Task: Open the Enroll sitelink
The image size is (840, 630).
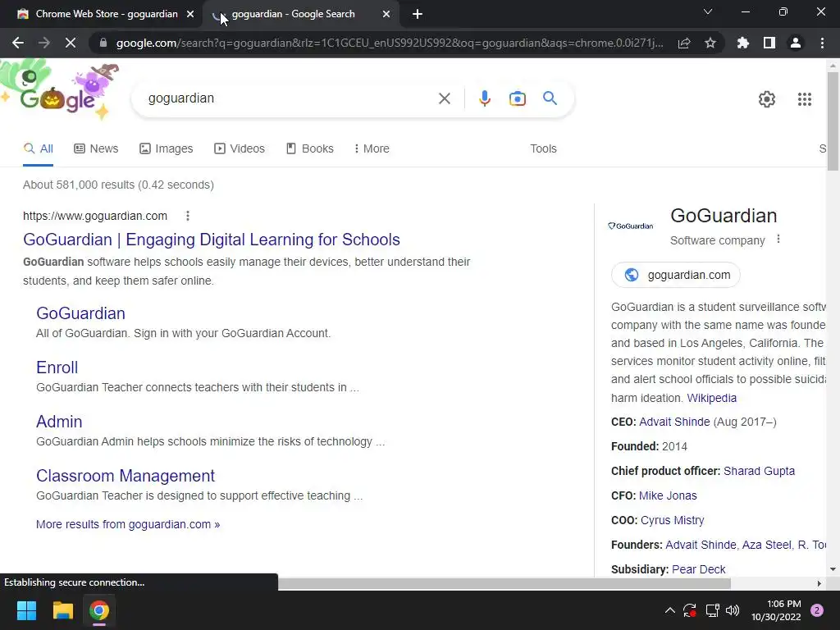Action: coord(57,367)
